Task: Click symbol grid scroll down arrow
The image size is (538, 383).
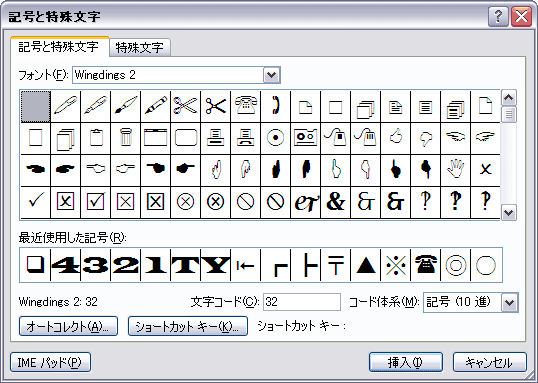Action: click(509, 212)
